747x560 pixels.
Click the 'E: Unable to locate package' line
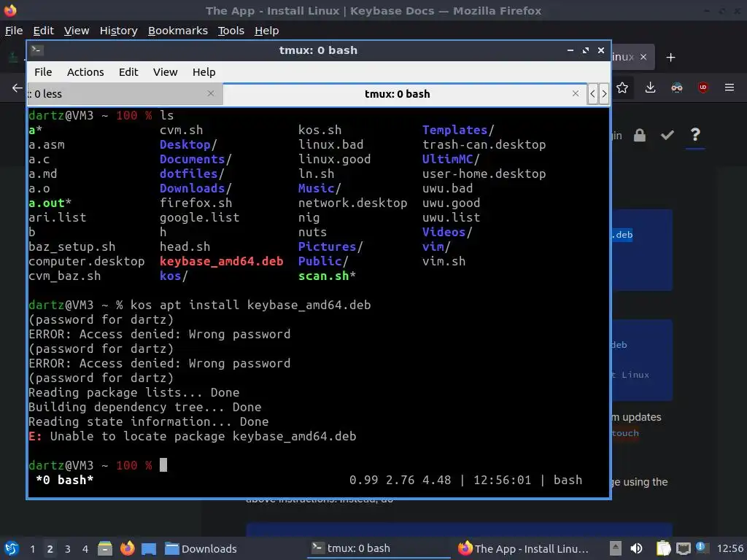(193, 436)
